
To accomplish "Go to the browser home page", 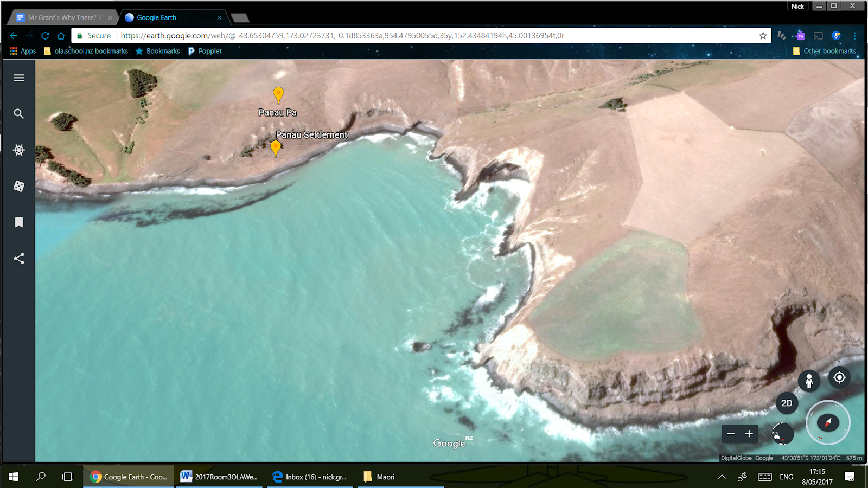I will [61, 36].
